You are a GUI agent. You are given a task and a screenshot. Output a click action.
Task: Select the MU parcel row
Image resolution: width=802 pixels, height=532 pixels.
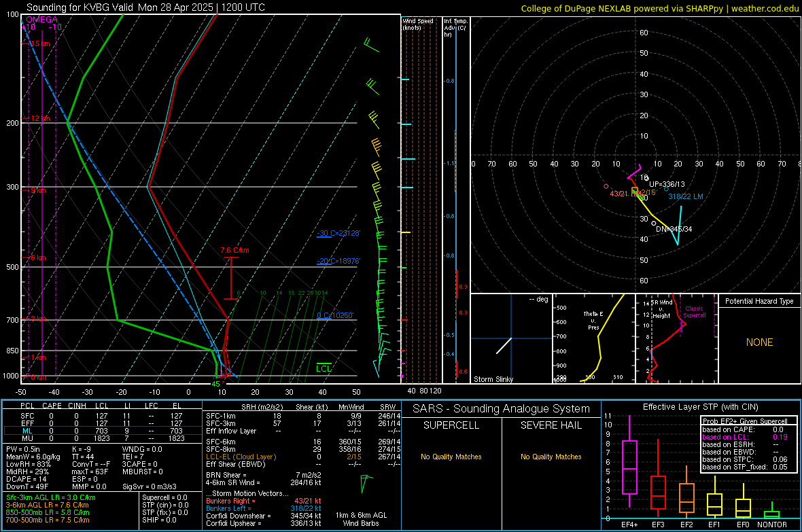click(101, 438)
